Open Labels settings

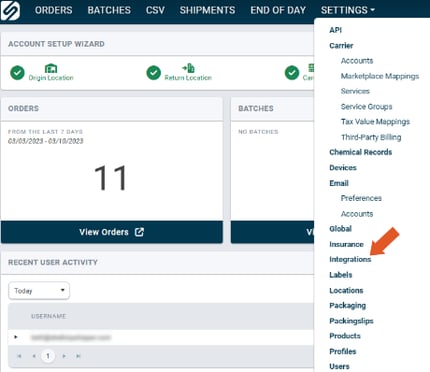click(341, 275)
